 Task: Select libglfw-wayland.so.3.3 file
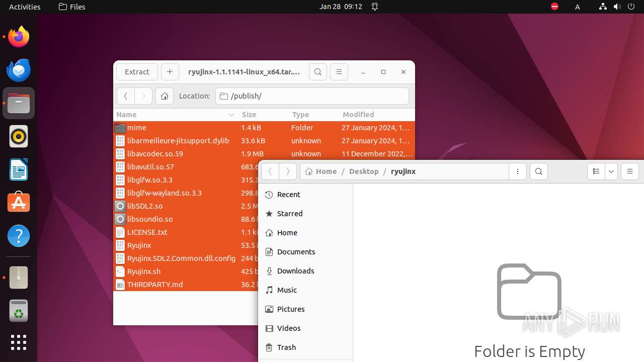point(186,193)
